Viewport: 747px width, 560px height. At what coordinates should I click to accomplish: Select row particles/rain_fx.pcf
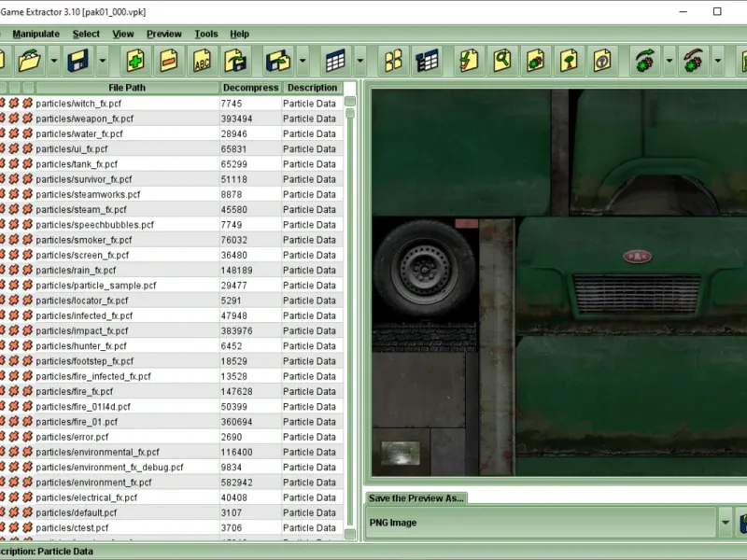pos(171,270)
